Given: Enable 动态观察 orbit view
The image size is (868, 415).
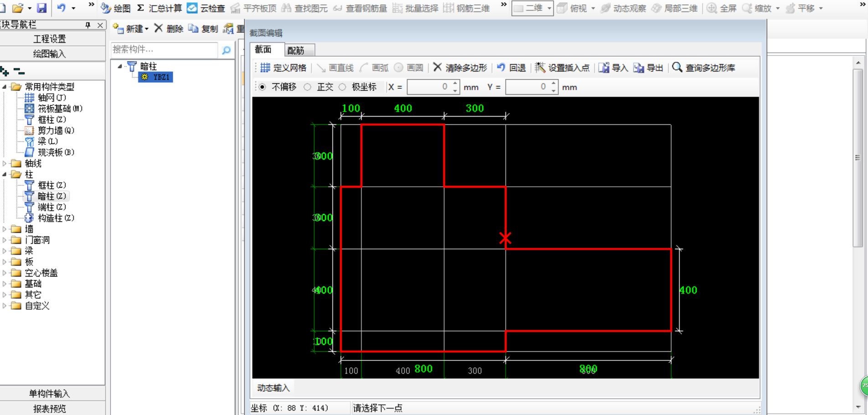Looking at the screenshot, I should 623,8.
